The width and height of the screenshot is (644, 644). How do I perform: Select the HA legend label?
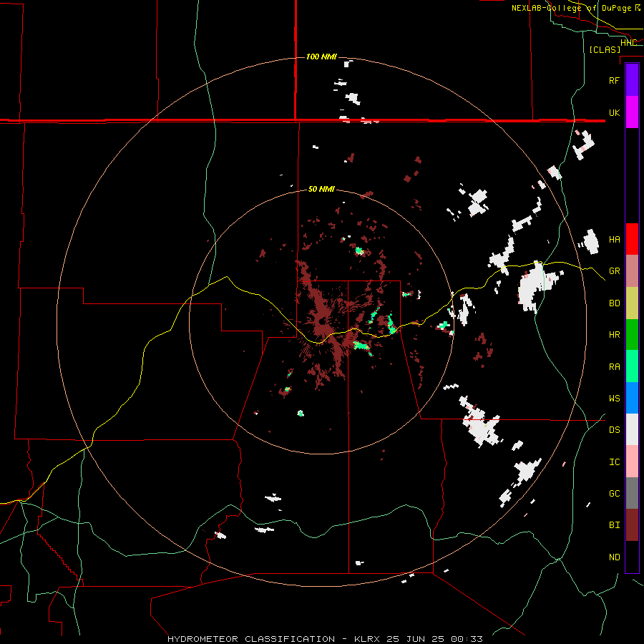(614, 240)
